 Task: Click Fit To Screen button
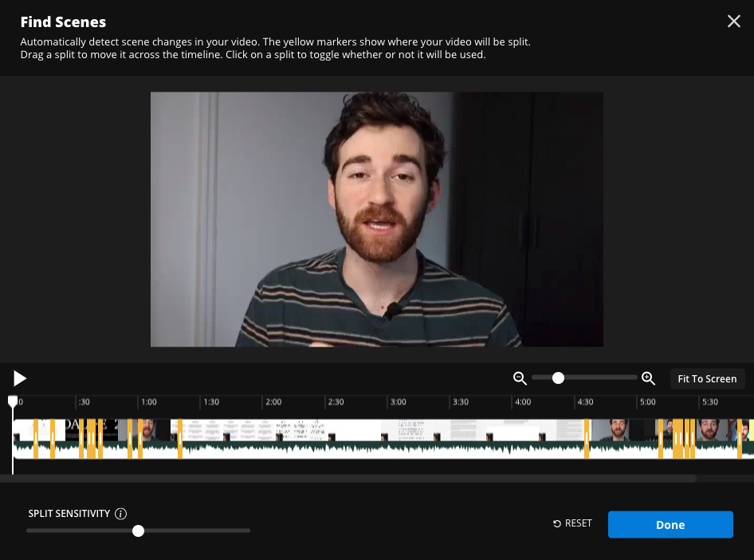click(x=707, y=379)
